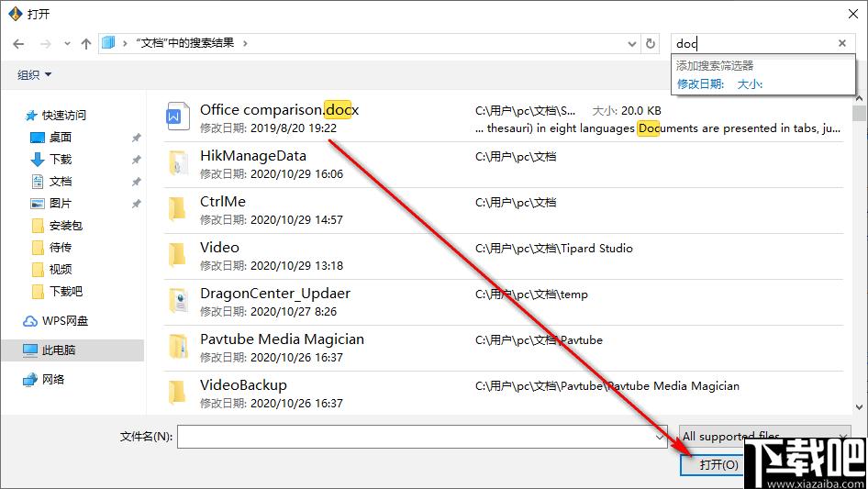Click the DragonCenter_Updaer name
The height and width of the screenshot is (489, 868).
tap(275, 294)
